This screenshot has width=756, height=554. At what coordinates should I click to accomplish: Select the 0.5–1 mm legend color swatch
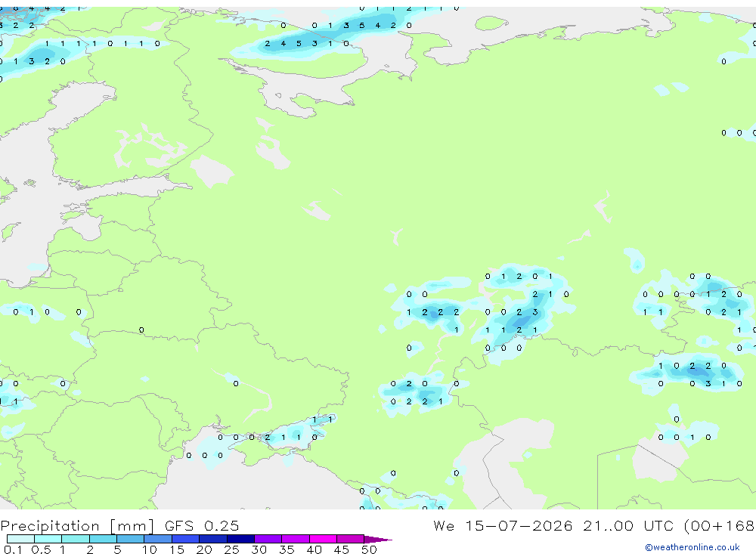[x=48, y=539]
